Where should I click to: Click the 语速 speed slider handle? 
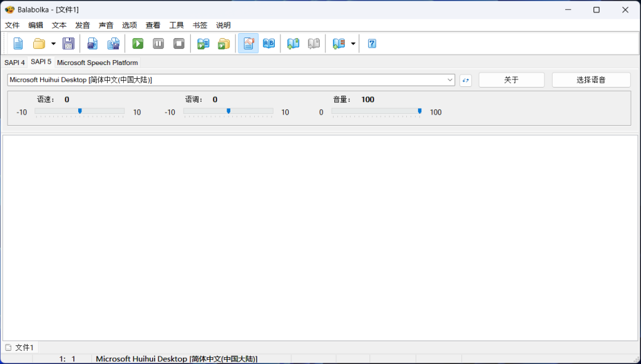point(79,111)
